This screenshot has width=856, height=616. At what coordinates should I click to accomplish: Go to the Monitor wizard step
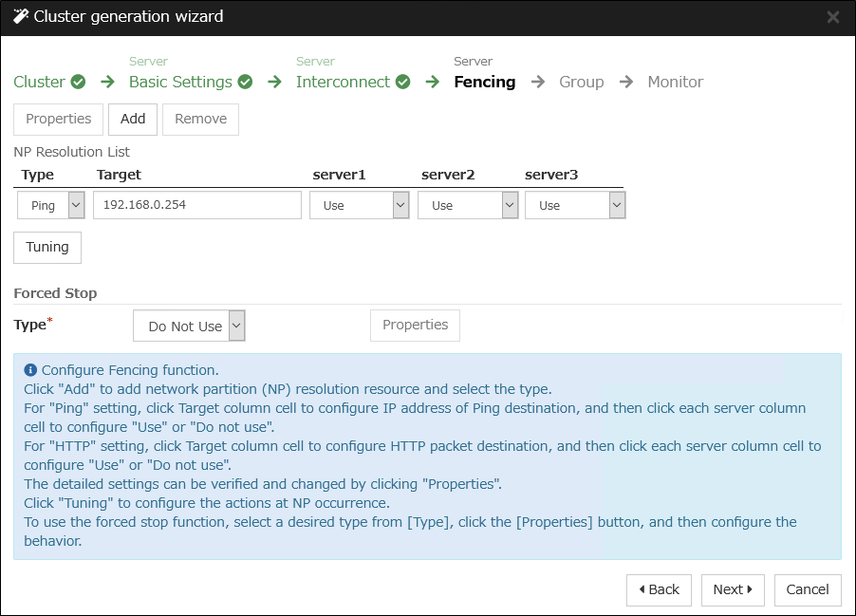[x=675, y=82]
